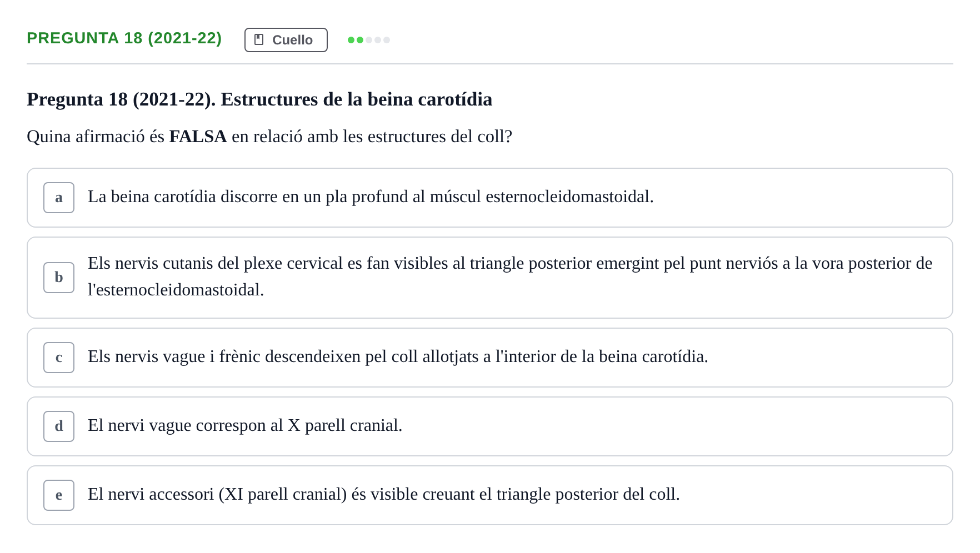Choose option about nervi accessori XI parell
This screenshot has height=553, width=980.
point(490,495)
